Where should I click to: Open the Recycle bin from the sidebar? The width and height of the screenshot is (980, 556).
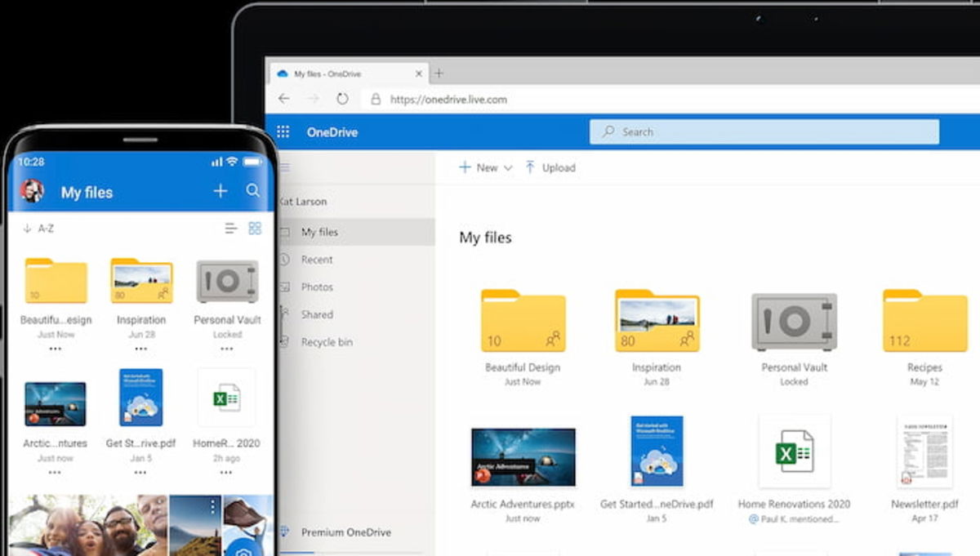tap(325, 342)
